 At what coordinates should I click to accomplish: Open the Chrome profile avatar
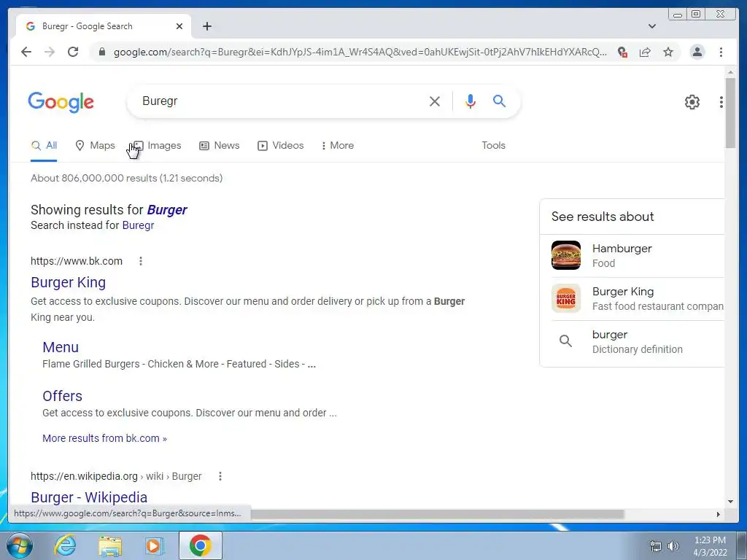pos(697,52)
